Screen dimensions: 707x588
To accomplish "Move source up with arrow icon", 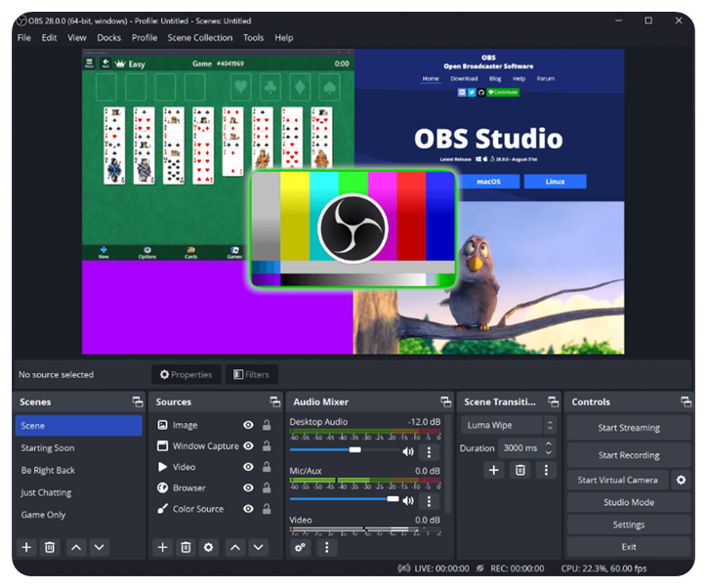I will (x=235, y=547).
